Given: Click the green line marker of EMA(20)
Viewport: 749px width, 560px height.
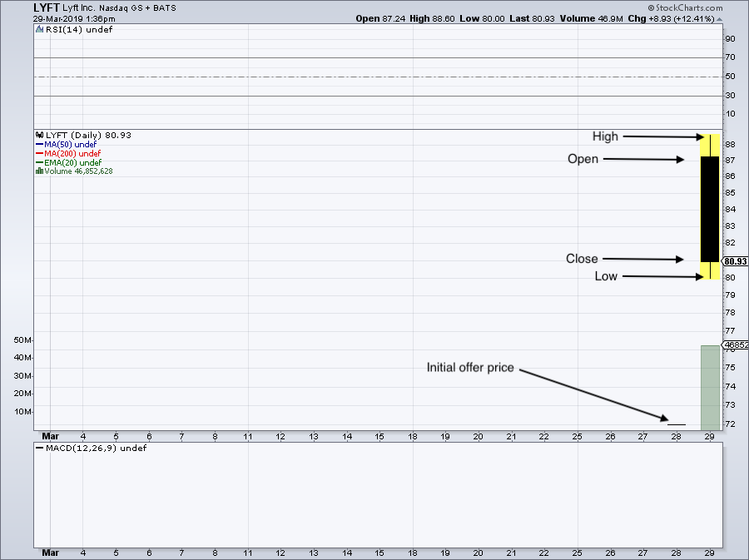Looking at the screenshot, I should [x=40, y=162].
